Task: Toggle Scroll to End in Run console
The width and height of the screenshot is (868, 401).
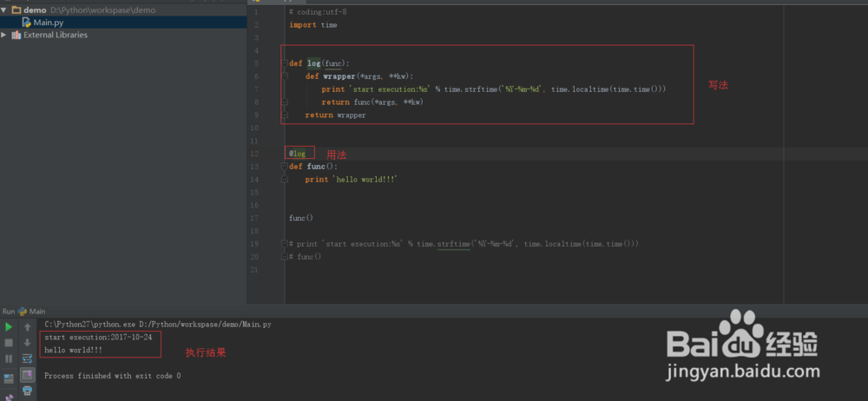Action: coord(27,375)
